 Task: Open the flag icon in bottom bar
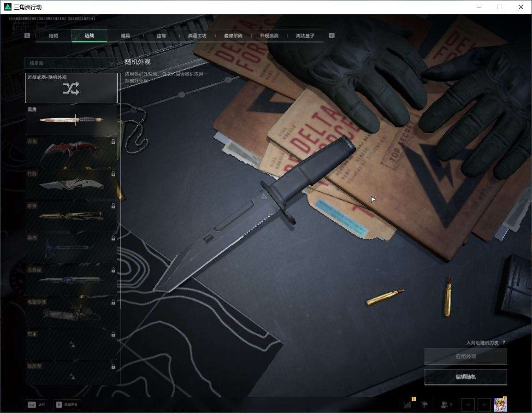(425, 405)
